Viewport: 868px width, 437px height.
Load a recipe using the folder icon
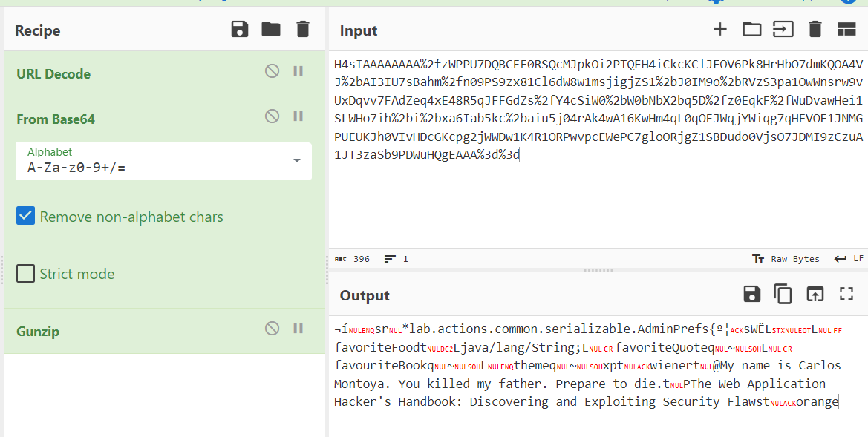(271, 30)
